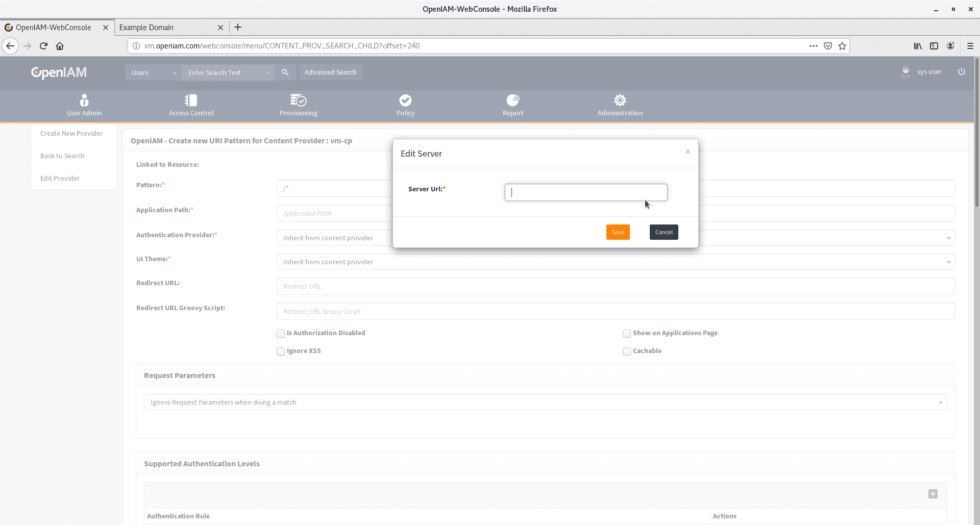This screenshot has width=980, height=525.
Task: Open the Access Control menu icon
Action: pos(191,100)
